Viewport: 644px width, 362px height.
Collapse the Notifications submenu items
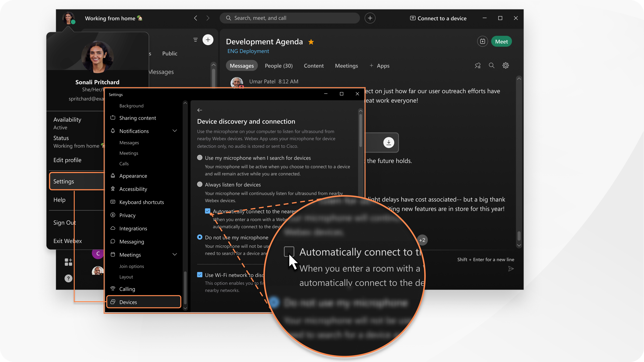tap(175, 131)
